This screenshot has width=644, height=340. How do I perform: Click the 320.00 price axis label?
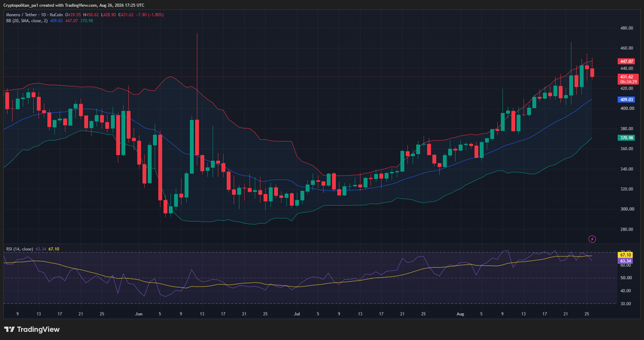[626, 189]
